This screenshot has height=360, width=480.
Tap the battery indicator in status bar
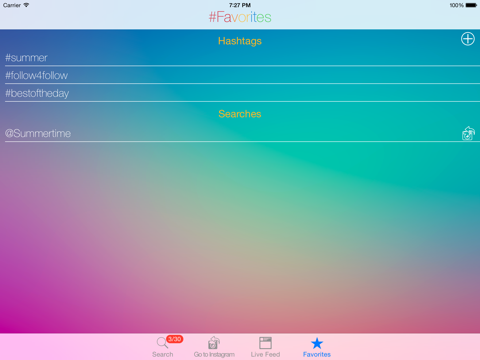(x=471, y=5)
